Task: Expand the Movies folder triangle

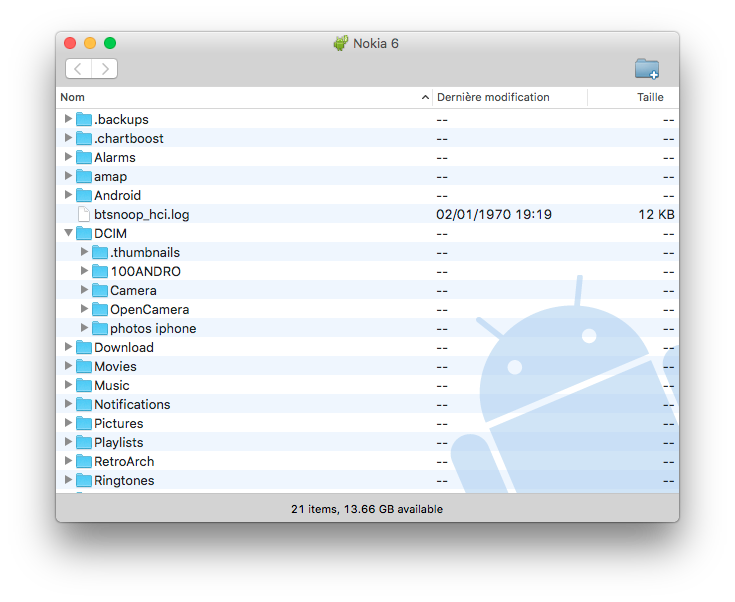Action: tap(68, 365)
